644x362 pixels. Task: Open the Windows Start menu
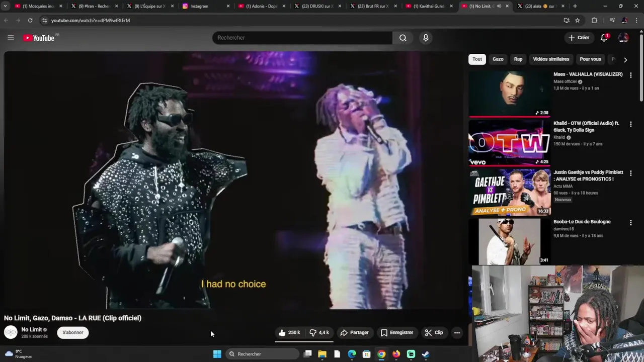point(217,354)
